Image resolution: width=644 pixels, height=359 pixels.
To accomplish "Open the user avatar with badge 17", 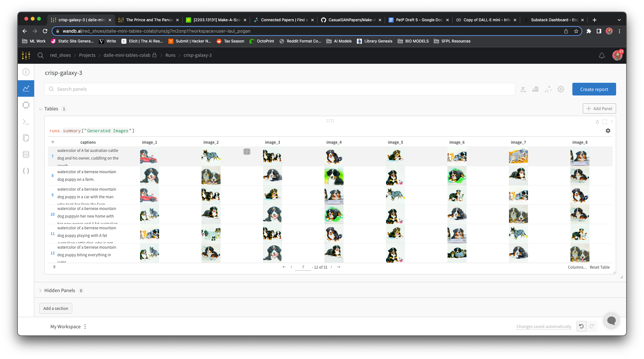I will (x=617, y=55).
